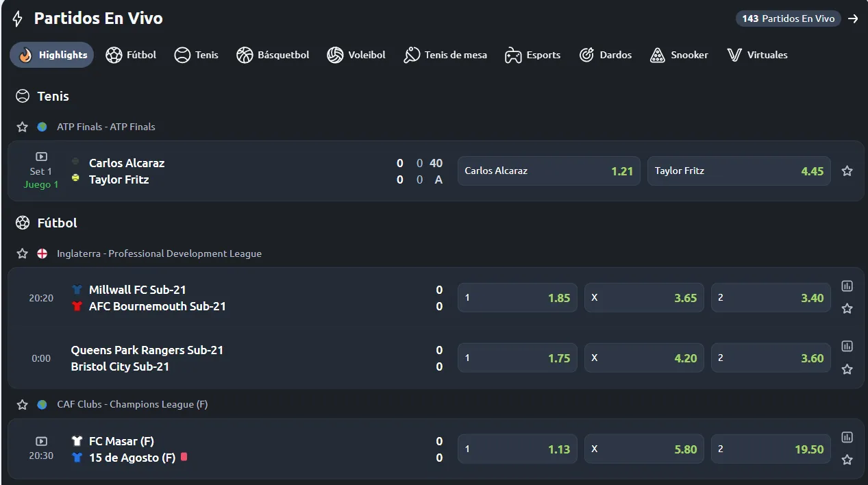Click live stream icon for Alcaraz match
The image size is (868, 485).
[41, 157]
